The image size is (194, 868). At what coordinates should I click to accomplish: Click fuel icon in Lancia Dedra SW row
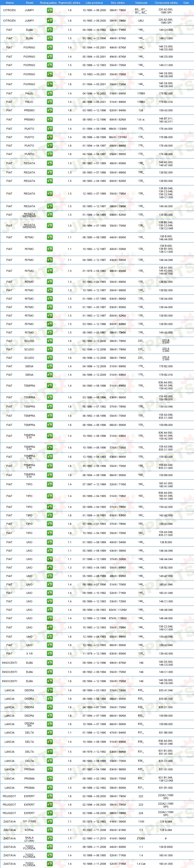click(x=50, y=724)
